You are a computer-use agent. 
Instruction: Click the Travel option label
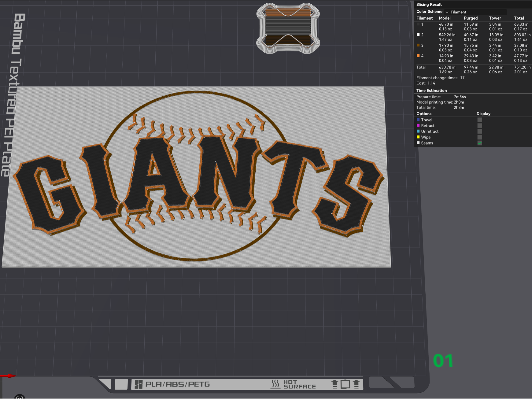click(427, 120)
